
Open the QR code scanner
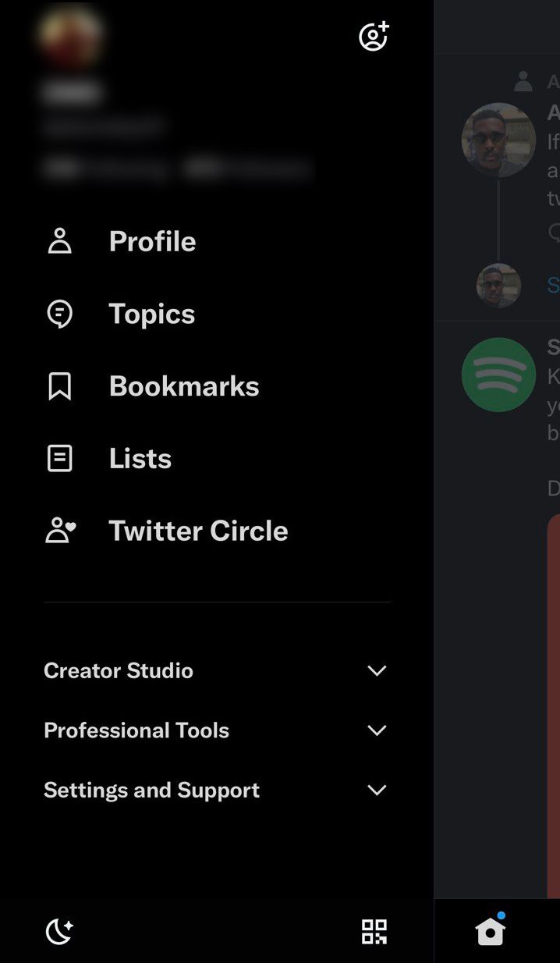[x=374, y=931]
